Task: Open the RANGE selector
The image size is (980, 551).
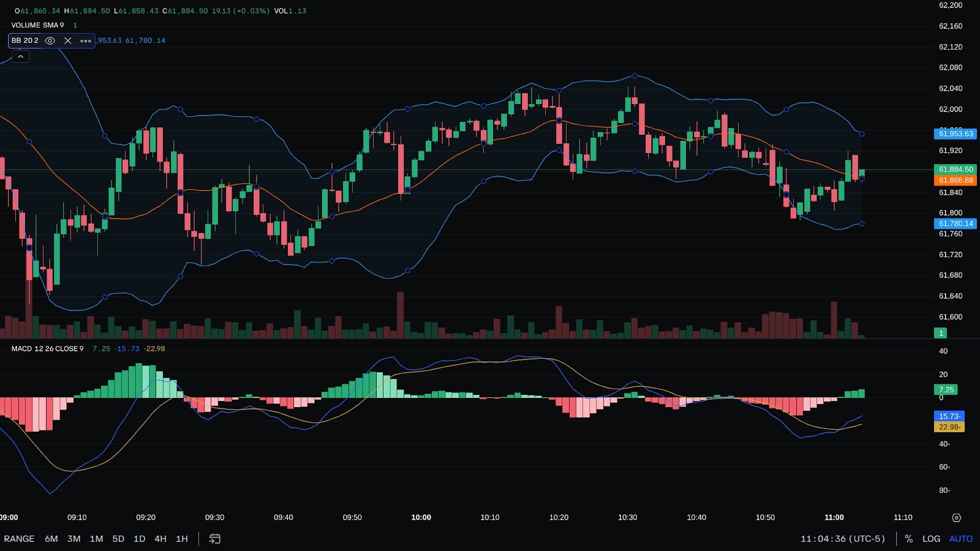Action: [x=19, y=539]
